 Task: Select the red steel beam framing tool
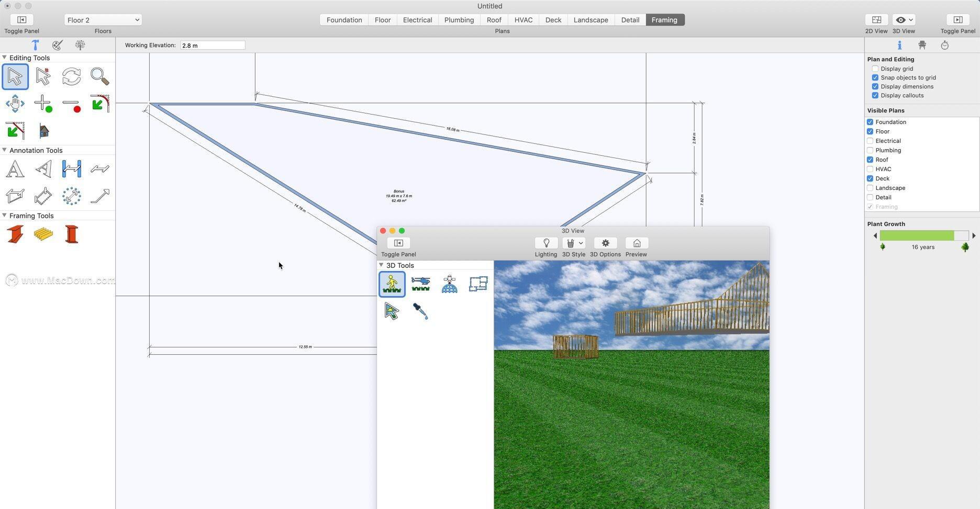point(15,234)
